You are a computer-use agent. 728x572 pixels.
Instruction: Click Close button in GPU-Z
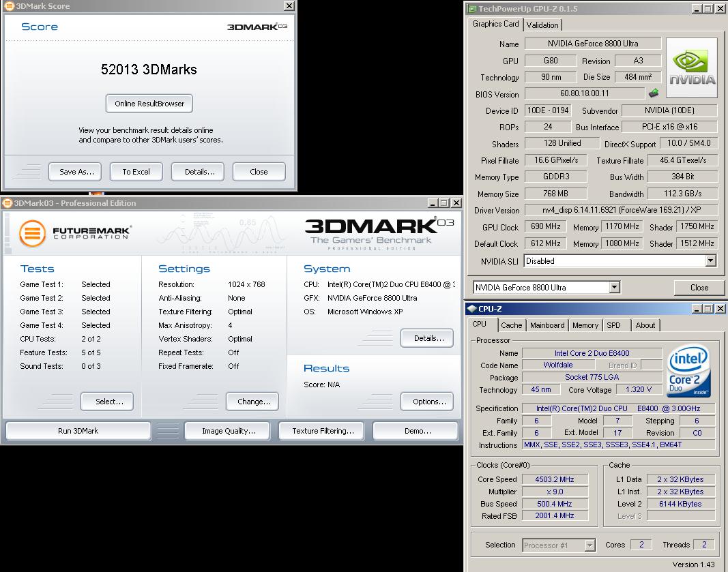coord(699,288)
